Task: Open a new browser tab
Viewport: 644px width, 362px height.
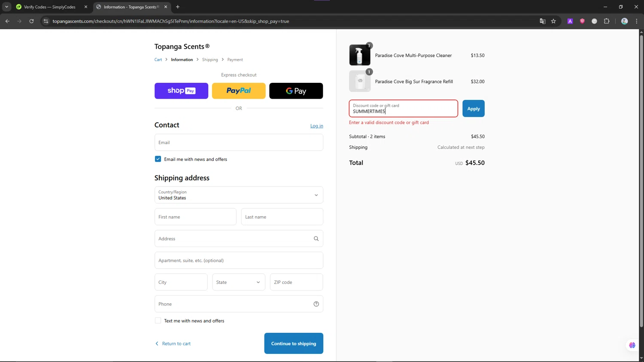Action: tap(178, 7)
